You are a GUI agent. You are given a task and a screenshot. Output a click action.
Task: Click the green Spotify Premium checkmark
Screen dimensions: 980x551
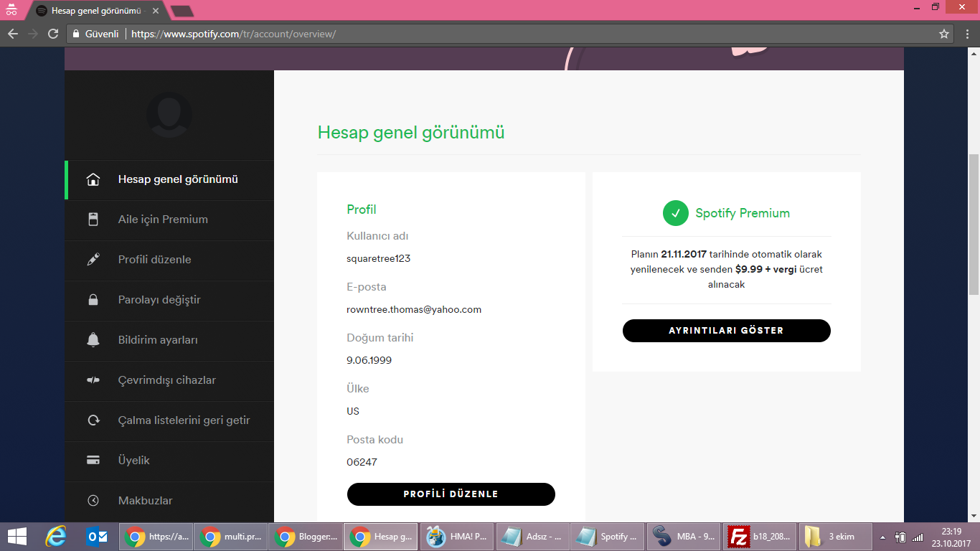675,213
